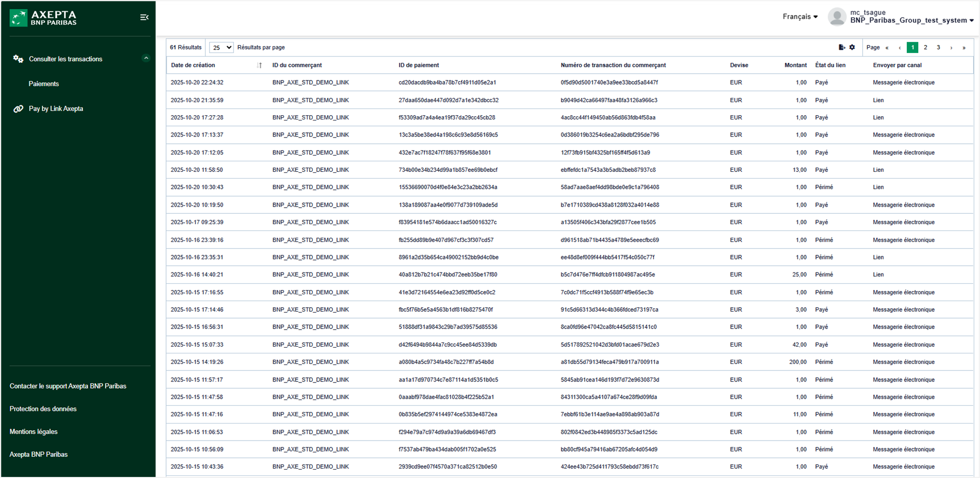980x478 pixels.
Task: Jump to the first page arrow
Action: coord(887,48)
